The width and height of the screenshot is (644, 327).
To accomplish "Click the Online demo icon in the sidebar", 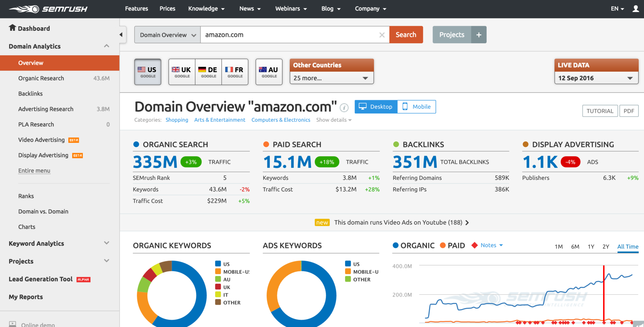I will (12, 324).
